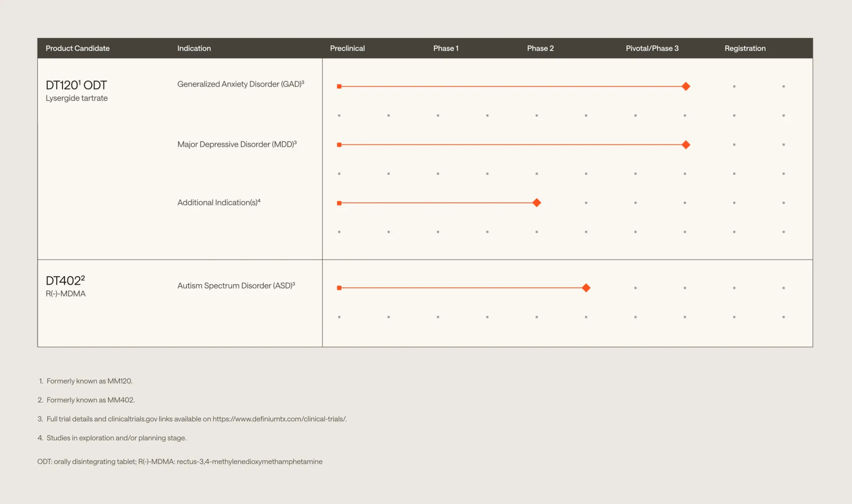Click Autism Spectrum Disorder (ASD) indication
This screenshot has width=852, height=504.
[x=236, y=286]
